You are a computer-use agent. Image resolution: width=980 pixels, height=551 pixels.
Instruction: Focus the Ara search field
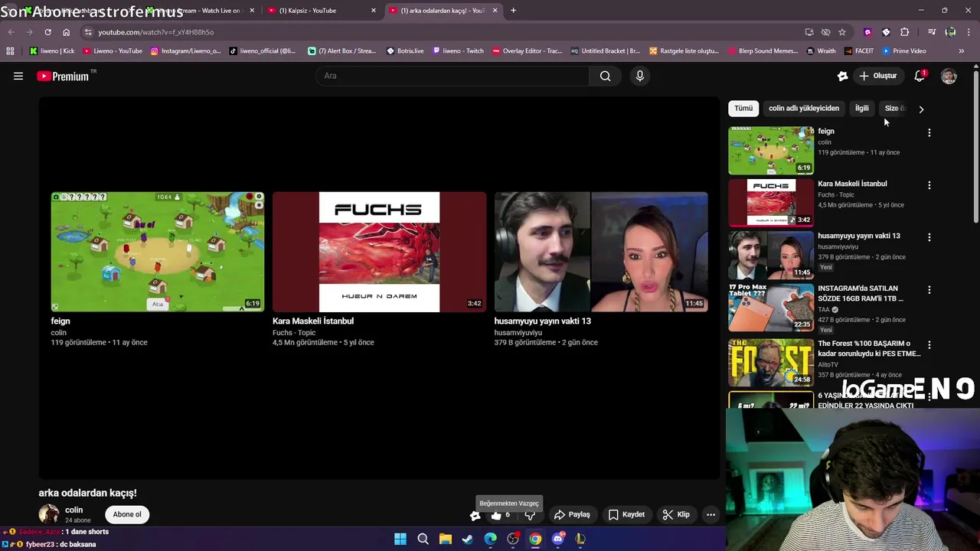(452, 76)
